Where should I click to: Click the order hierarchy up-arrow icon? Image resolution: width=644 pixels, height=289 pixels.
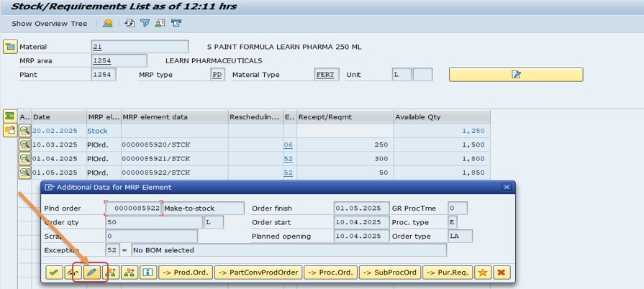coord(111,272)
